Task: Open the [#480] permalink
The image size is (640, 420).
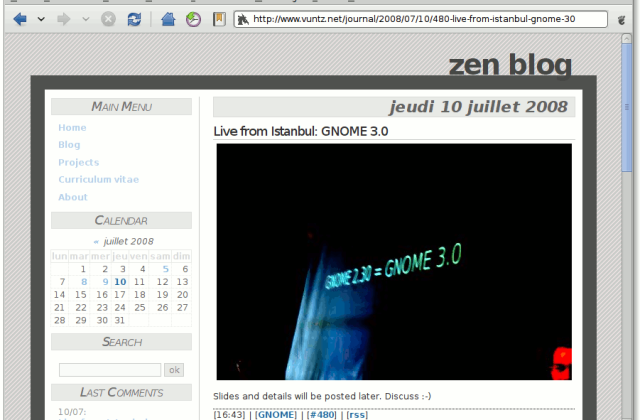Action: click(x=321, y=415)
